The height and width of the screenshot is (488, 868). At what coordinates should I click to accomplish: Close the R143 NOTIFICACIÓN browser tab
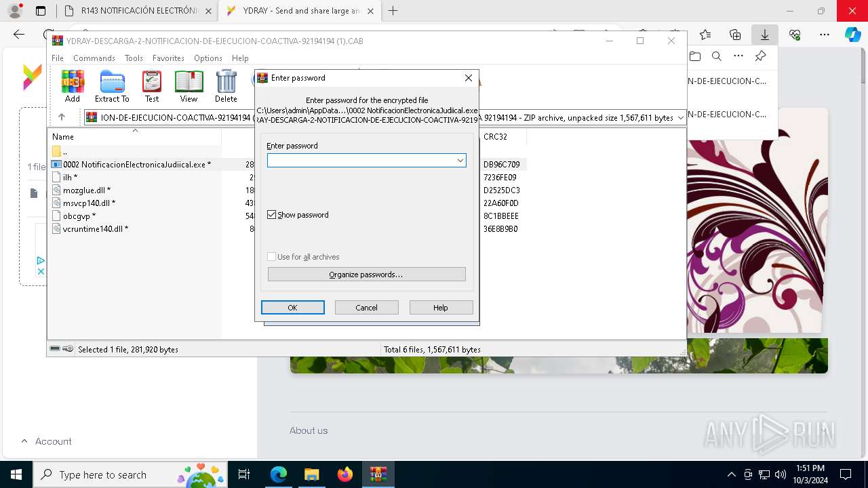[208, 11]
